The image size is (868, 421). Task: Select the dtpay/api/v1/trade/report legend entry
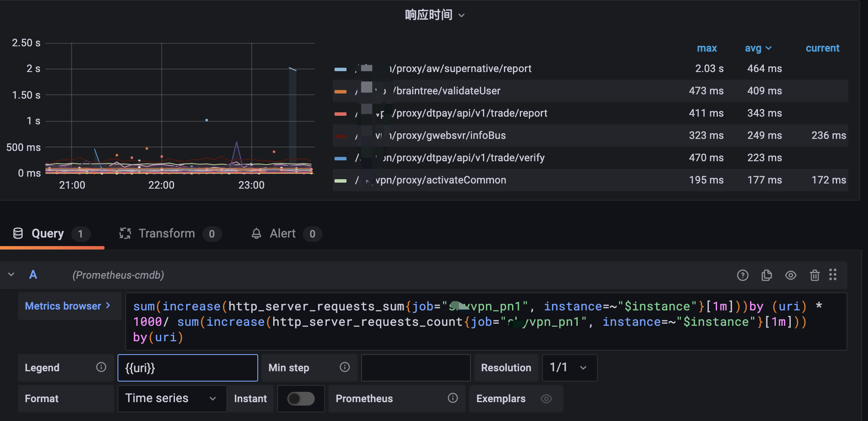[451, 113]
